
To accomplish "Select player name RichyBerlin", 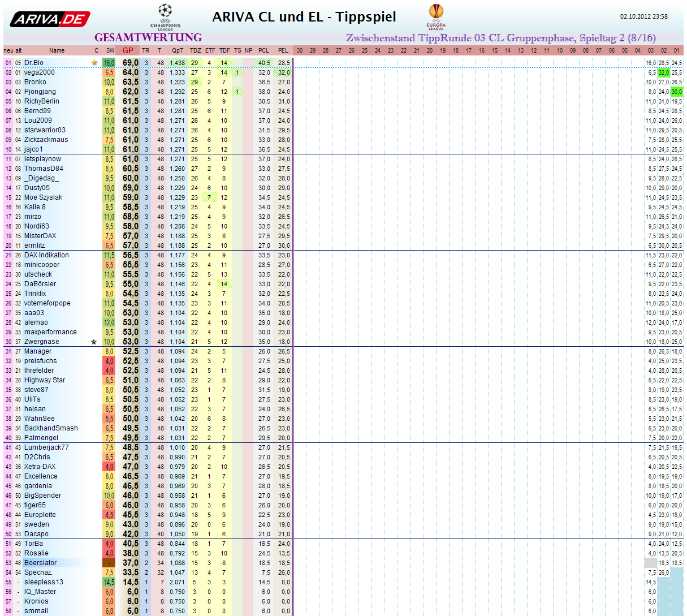I will pos(42,101).
